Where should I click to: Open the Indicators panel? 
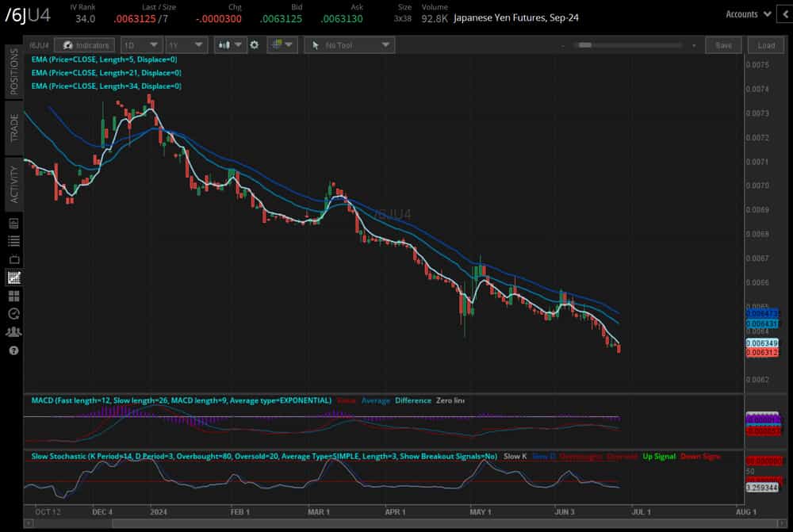[x=87, y=45]
